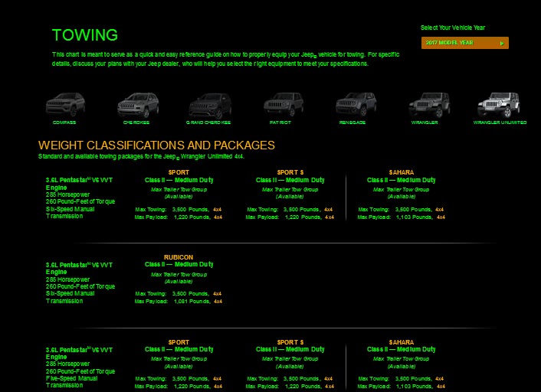The width and height of the screenshot is (541, 392).
Task: Click the GRAND CHEROKEE label
Action: (x=208, y=122)
